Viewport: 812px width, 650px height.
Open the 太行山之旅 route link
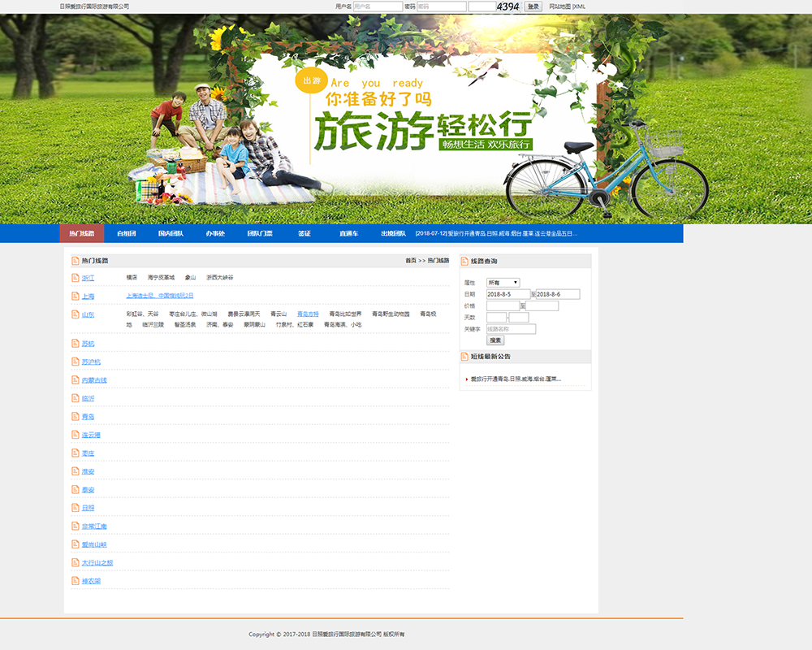click(97, 563)
